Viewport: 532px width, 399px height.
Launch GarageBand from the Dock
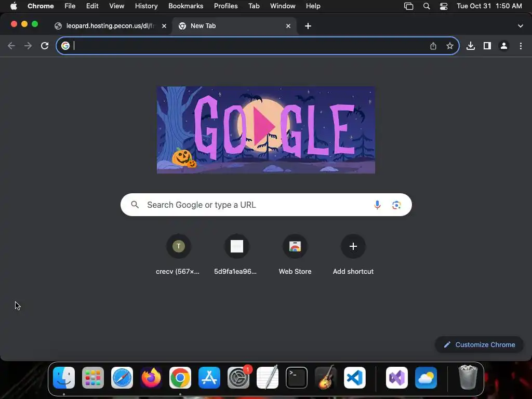(x=326, y=378)
